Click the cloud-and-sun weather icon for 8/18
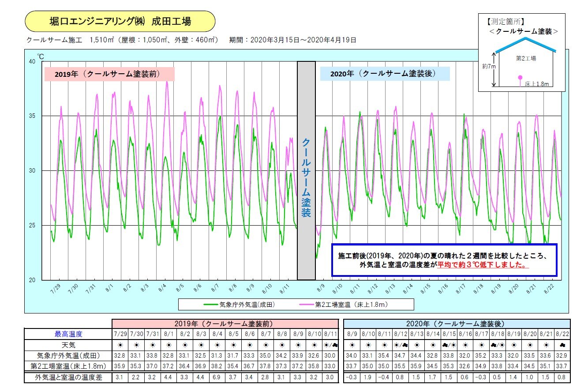588x385 pixels. 498,345
